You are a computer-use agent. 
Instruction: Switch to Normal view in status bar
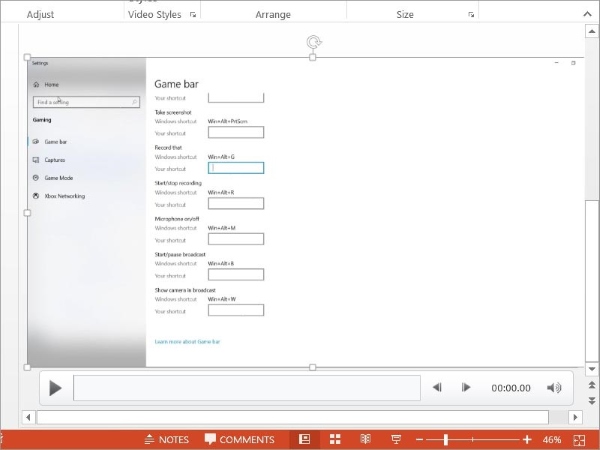(305, 439)
